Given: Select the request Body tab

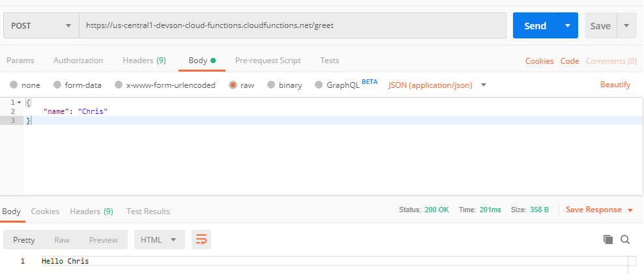Looking at the screenshot, I should point(201,61).
